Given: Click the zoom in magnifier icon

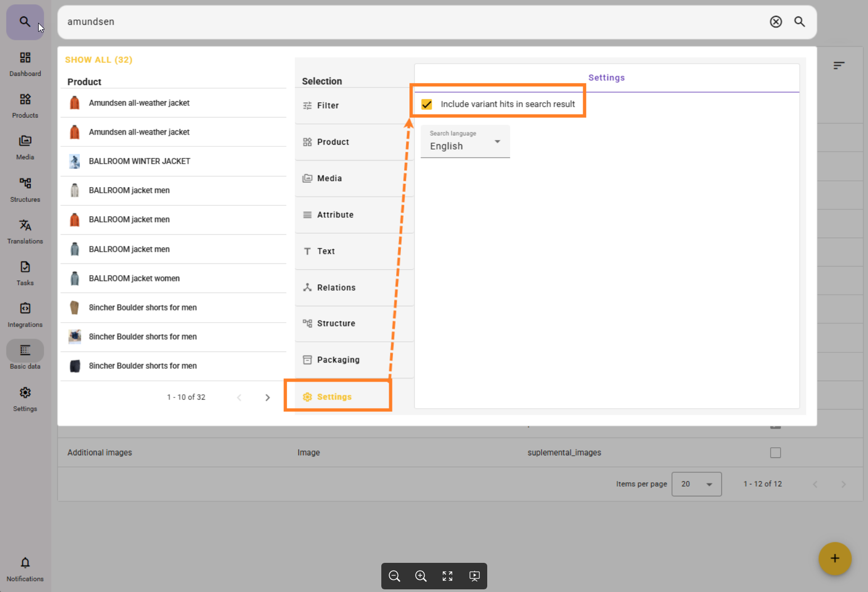Looking at the screenshot, I should 420,576.
